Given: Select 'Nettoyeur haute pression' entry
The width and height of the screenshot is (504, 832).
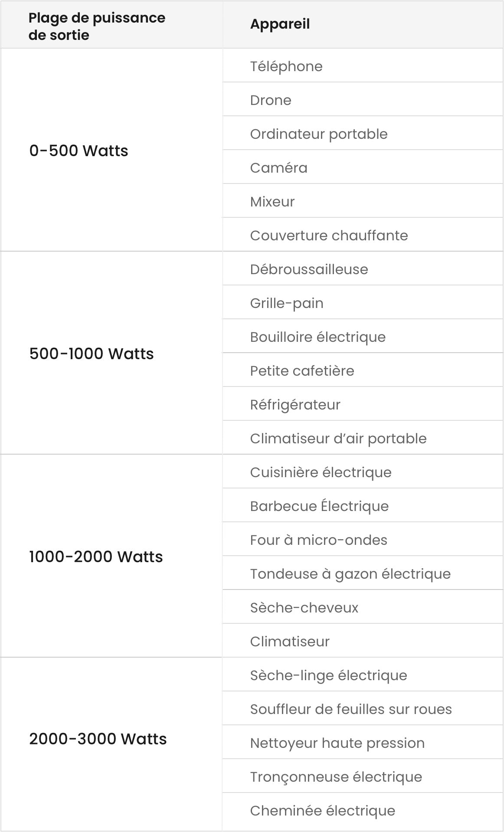Looking at the screenshot, I should pyautogui.click(x=337, y=744).
